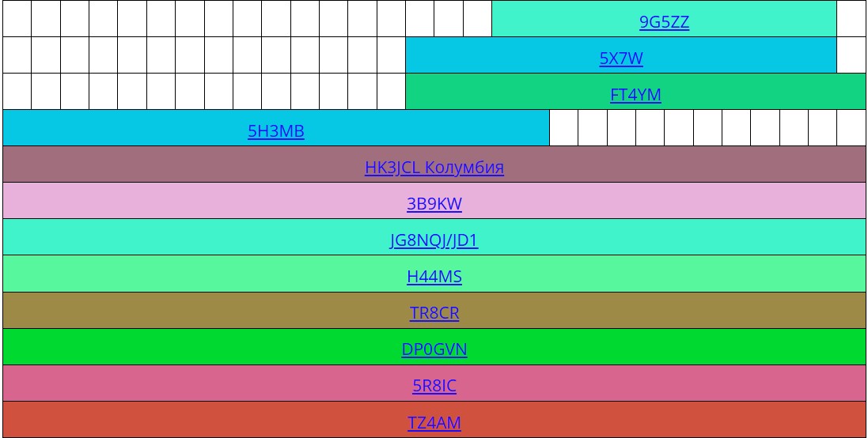Select the first empty cell in the top row
The height and width of the screenshot is (438, 868).
pos(17,19)
